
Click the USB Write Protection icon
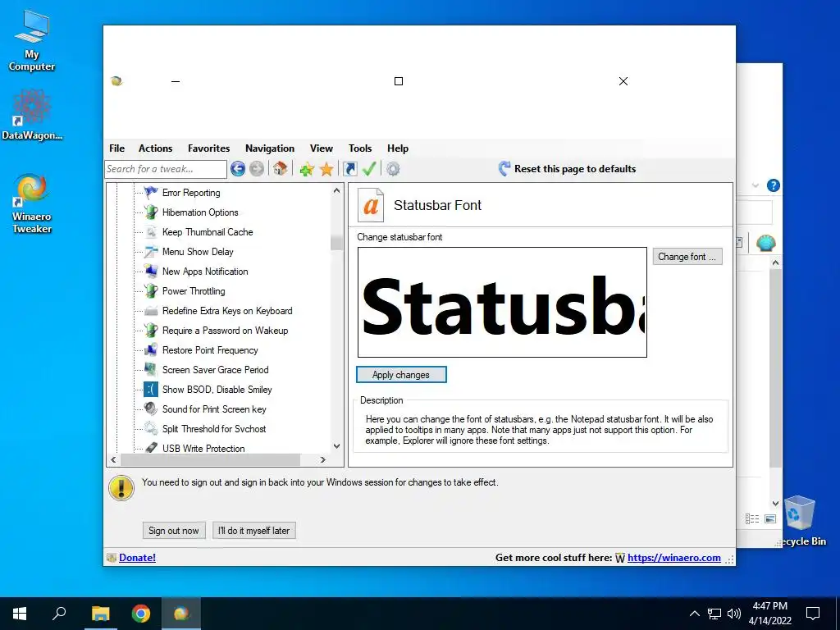pos(151,448)
